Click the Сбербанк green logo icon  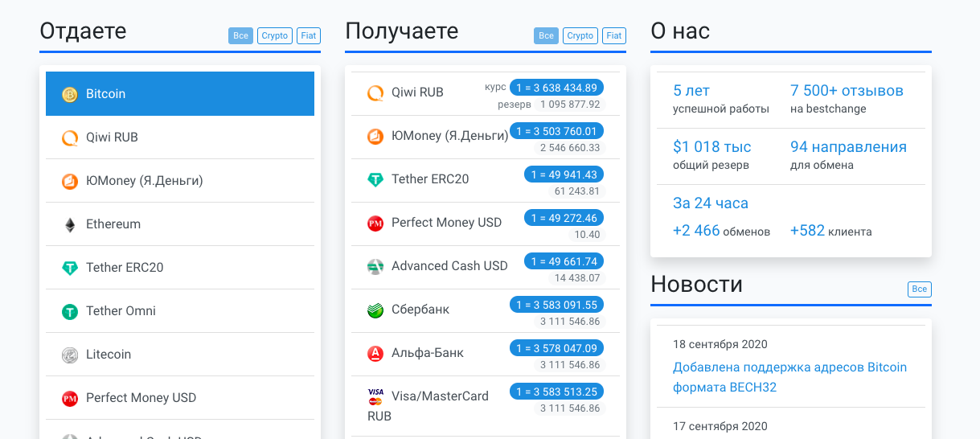[375, 310]
